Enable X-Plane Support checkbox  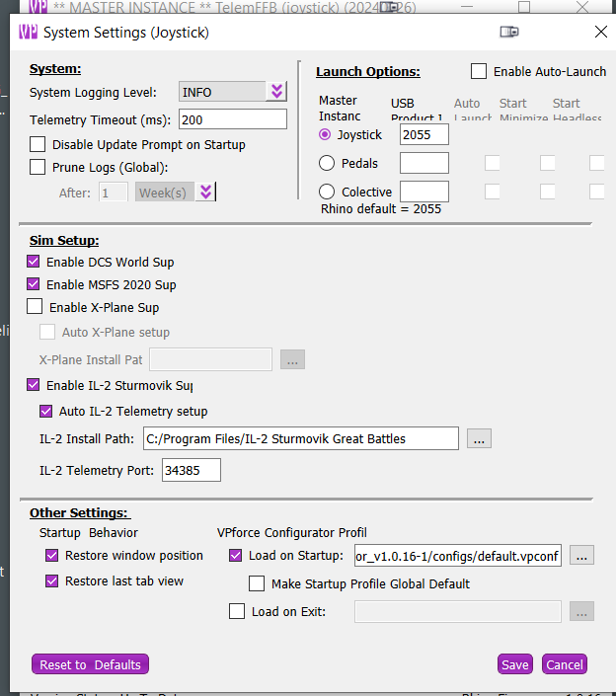click(x=36, y=308)
